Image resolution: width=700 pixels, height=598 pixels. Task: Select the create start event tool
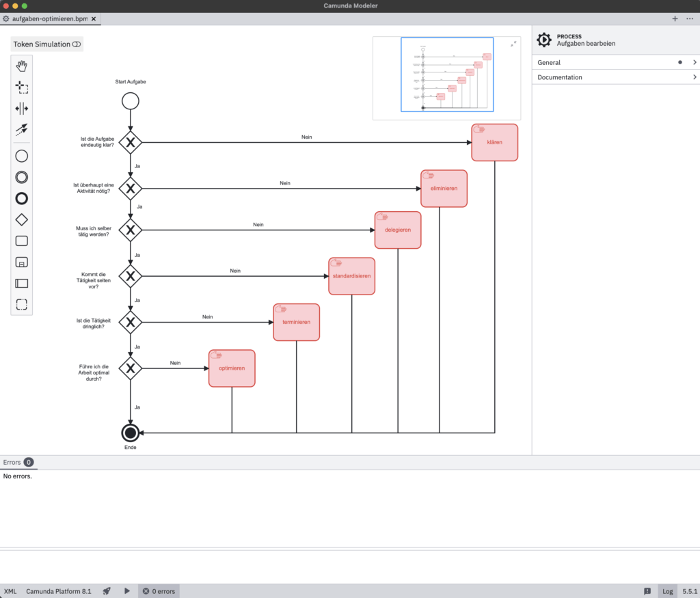pyautogui.click(x=21, y=156)
